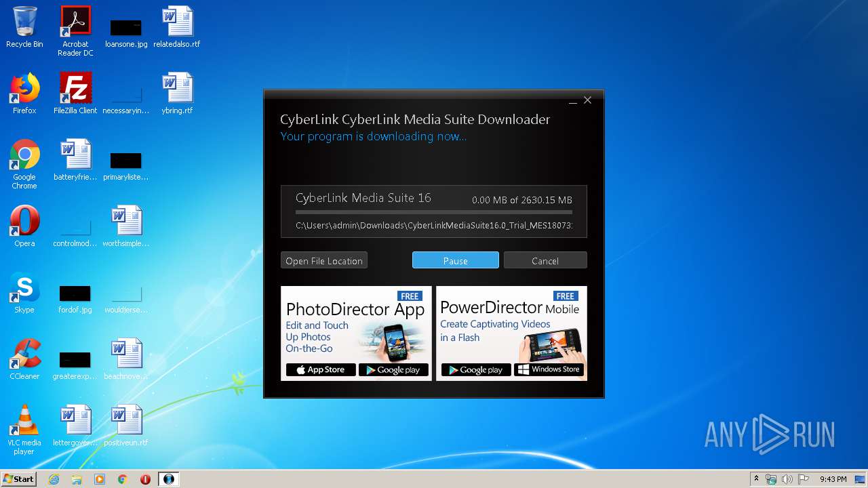The width and height of the screenshot is (868, 488).
Task: Select the worthsimple... document icon
Action: click(x=126, y=227)
